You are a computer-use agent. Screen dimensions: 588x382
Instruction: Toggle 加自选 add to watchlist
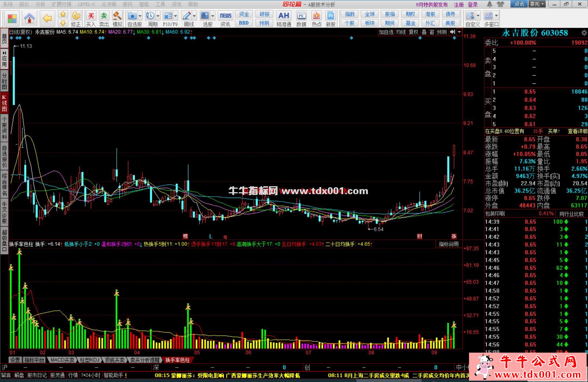point(386,32)
